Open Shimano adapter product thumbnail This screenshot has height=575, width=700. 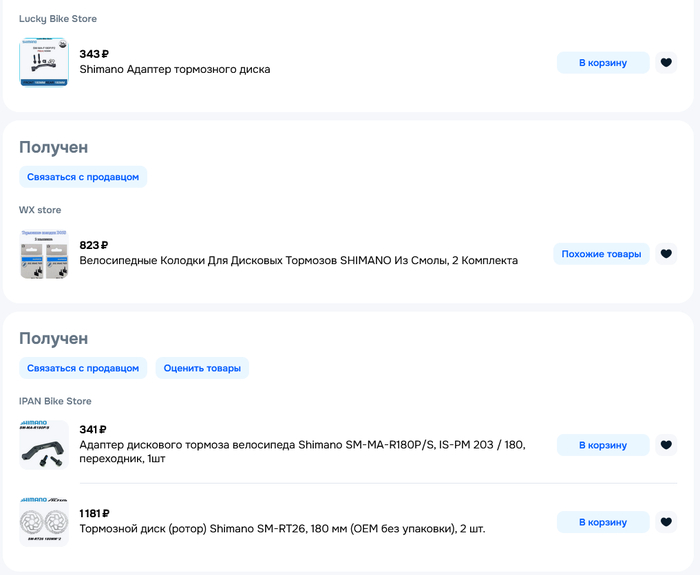(x=44, y=62)
